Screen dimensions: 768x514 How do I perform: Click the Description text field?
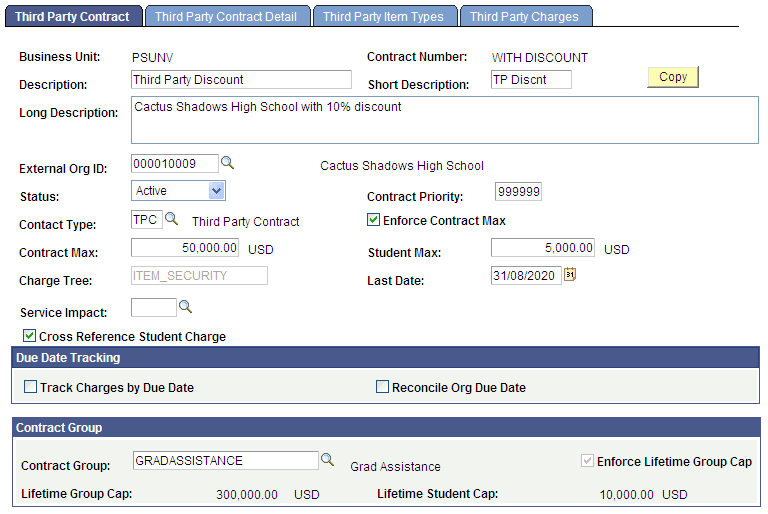click(241, 79)
